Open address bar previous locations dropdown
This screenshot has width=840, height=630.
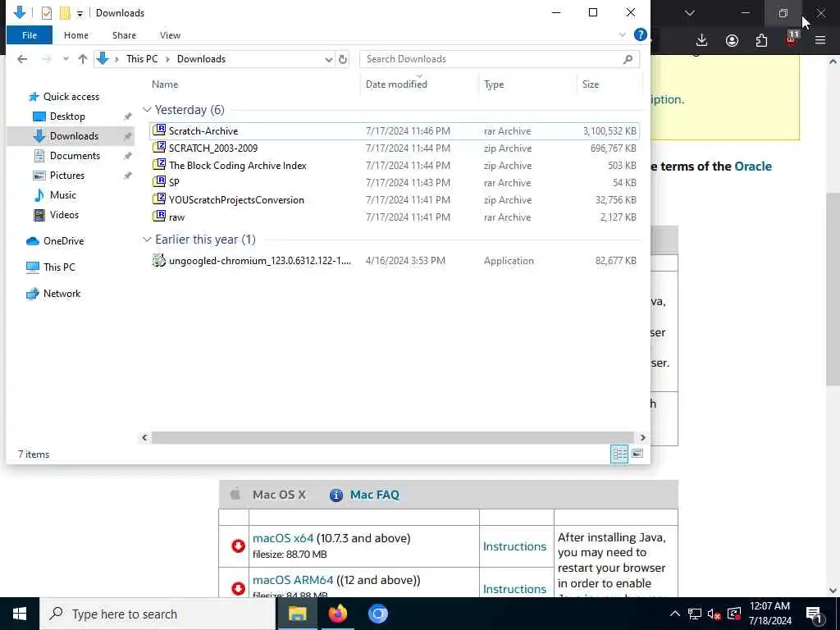point(328,59)
